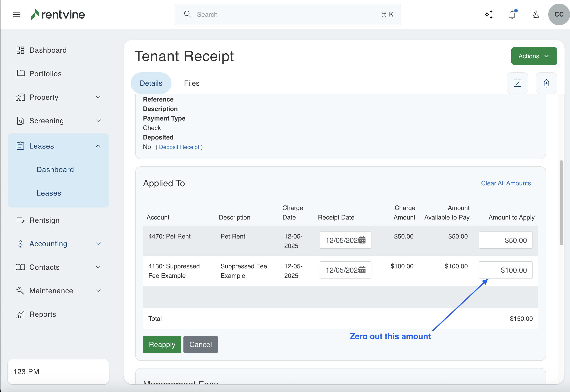Image resolution: width=570 pixels, height=392 pixels.
Task: Open calendar picker for Suppressed Fee date
Action: pyautogui.click(x=362, y=270)
